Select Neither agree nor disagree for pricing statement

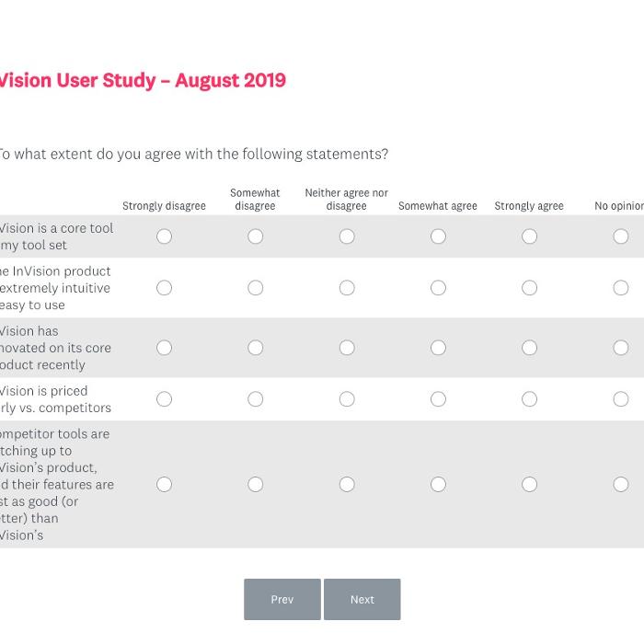(347, 399)
